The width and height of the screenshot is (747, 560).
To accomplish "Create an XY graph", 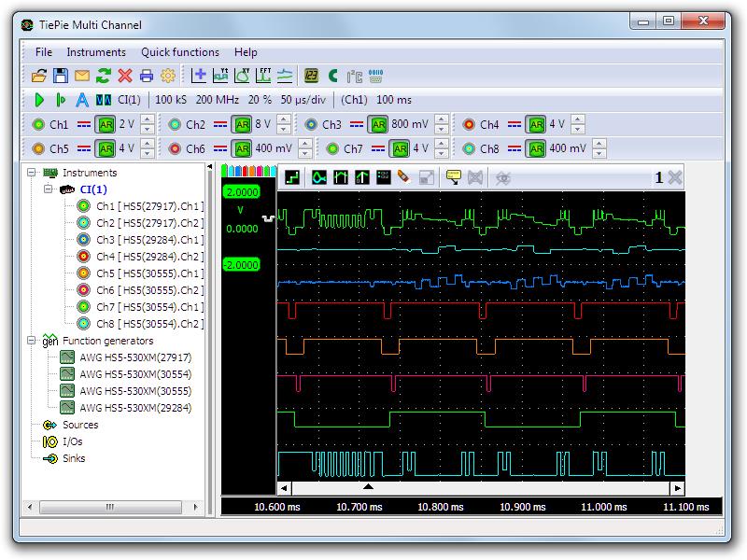I will 242,76.
